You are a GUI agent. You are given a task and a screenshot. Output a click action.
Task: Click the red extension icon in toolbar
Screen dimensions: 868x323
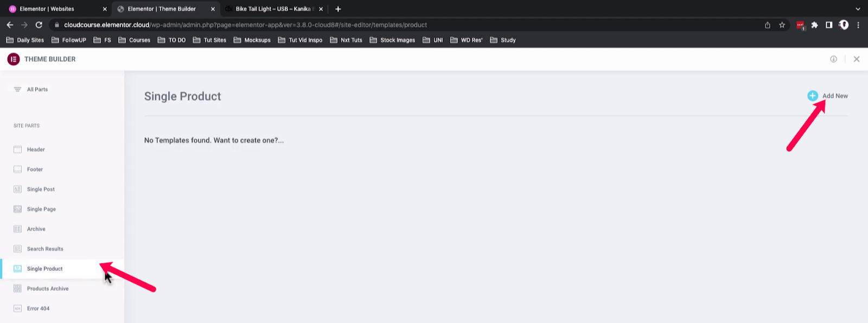click(x=800, y=25)
